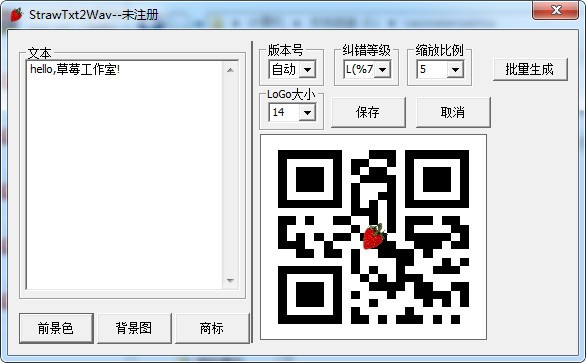Click the strawberry app icon in title bar
This screenshot has height=363, width=586.
(x=16, y=15)
